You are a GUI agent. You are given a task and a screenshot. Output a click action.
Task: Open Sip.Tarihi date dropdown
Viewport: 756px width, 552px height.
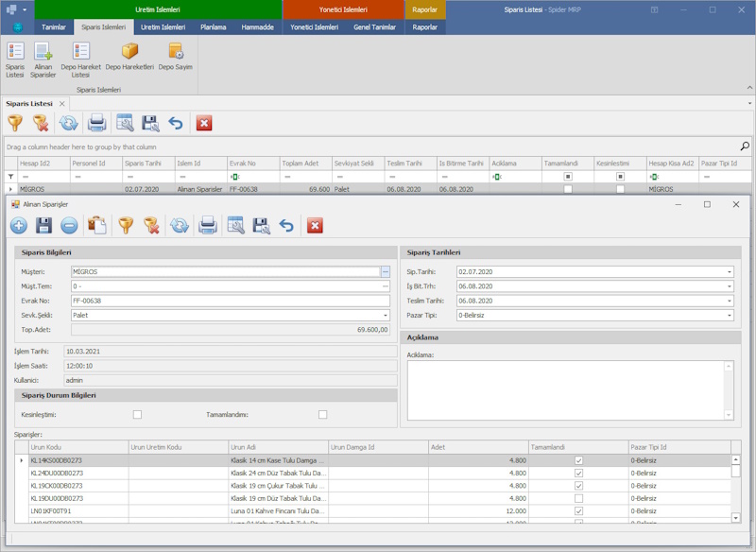[729, 272]
